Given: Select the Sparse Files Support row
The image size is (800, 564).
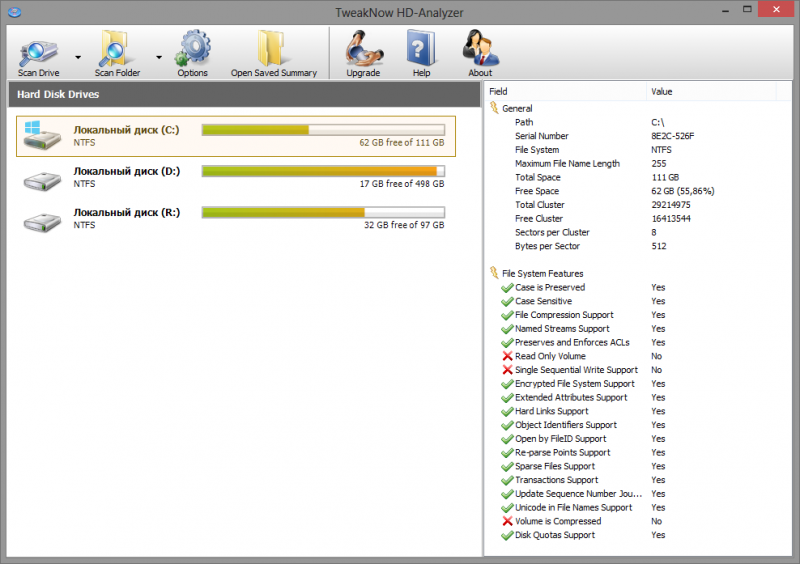Looking at the screenshot, I should (638, 466).
